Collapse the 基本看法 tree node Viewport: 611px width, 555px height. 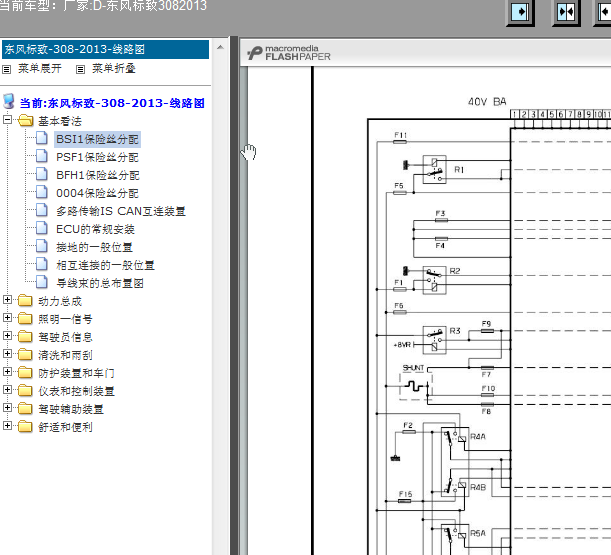coord(9,121)
